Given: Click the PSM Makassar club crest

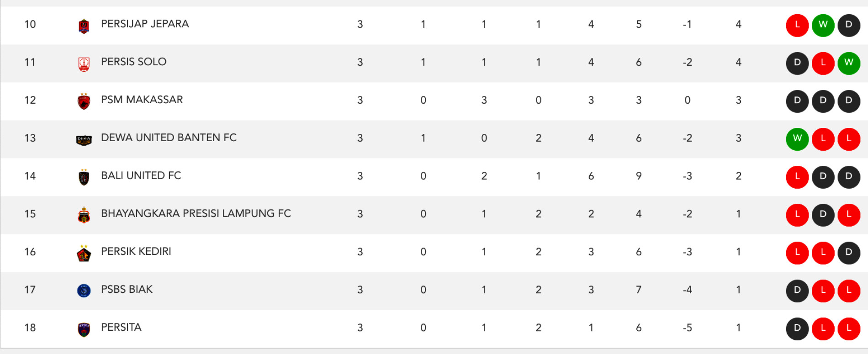Looking at the screenshot, I should [x=84, y=101].
